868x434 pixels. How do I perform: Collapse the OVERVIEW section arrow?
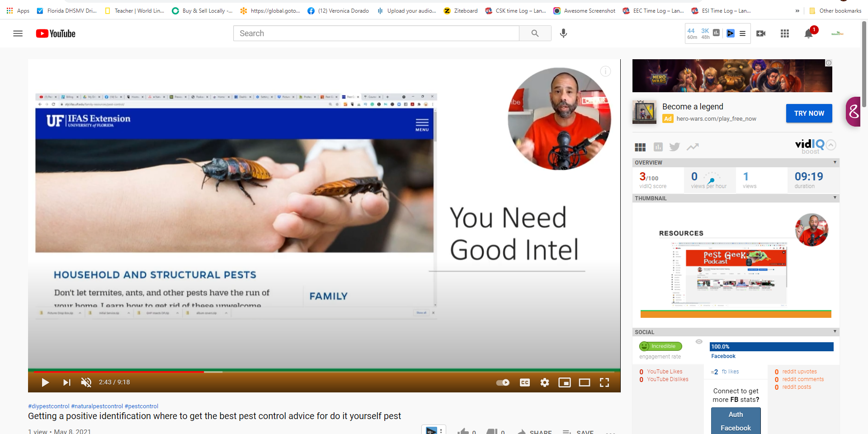tap(835, 162)
